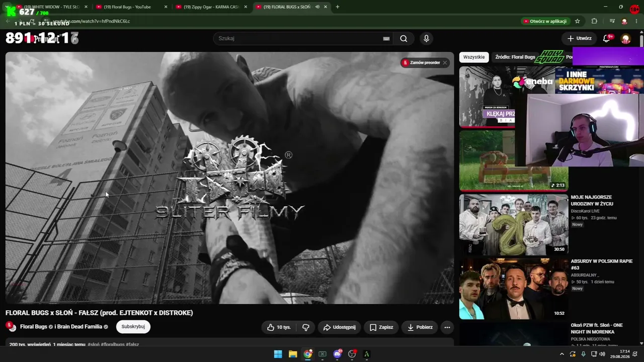The height and width of the screenshot is (362, 644).
Task: Click the #słoń hashtag
Action: click(94, 344)
